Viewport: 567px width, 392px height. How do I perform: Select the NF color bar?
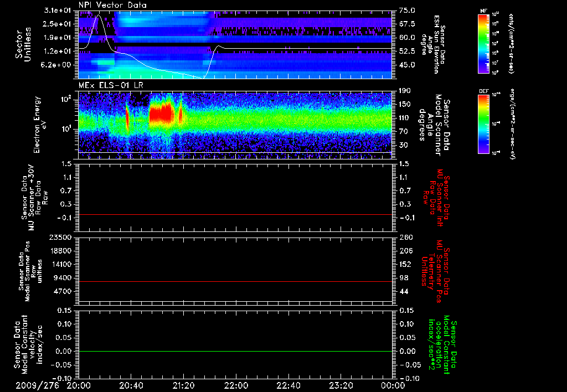pos(483,44)
